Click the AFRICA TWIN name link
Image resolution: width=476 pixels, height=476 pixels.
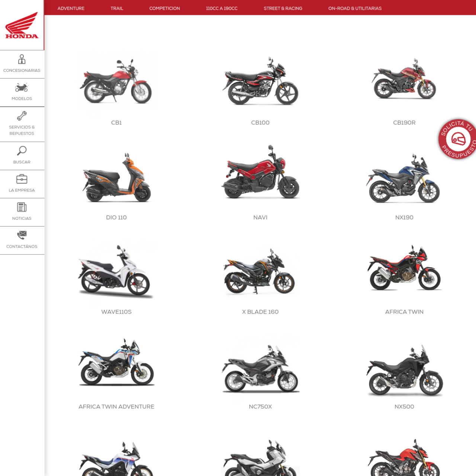click(x=404, y=312)
